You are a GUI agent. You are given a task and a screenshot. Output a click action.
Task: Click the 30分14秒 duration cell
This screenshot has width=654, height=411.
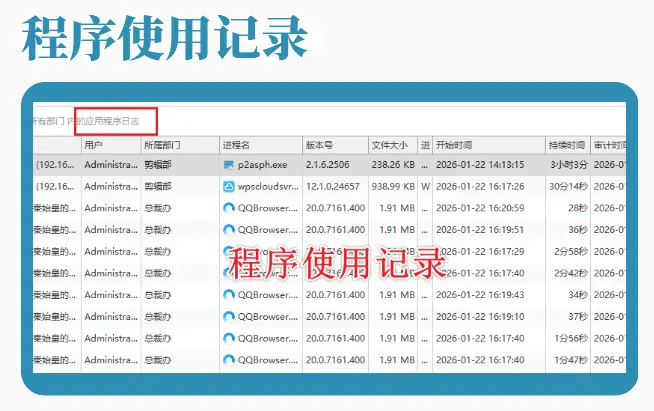(x=568, y=187)
